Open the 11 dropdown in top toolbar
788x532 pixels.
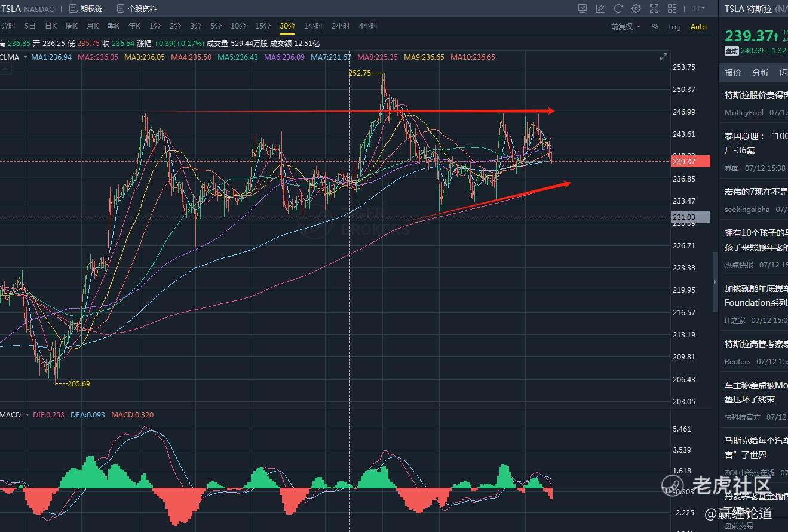point(698,9)
